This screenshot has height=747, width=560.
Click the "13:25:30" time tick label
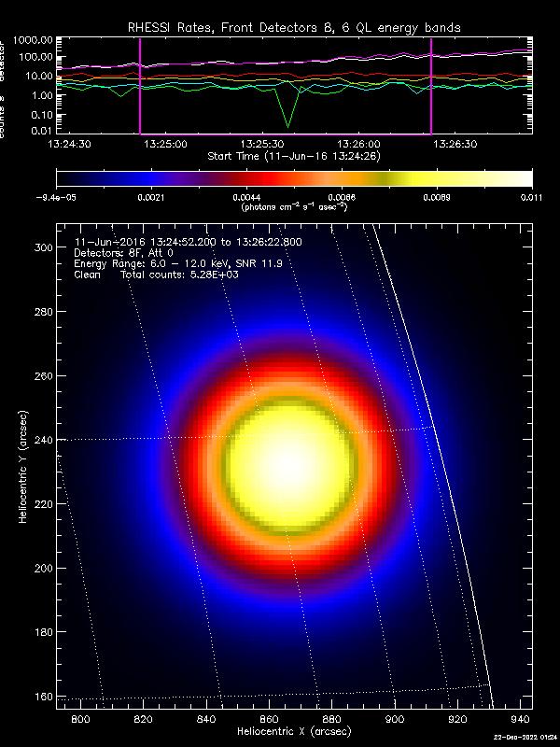[261, 144]
